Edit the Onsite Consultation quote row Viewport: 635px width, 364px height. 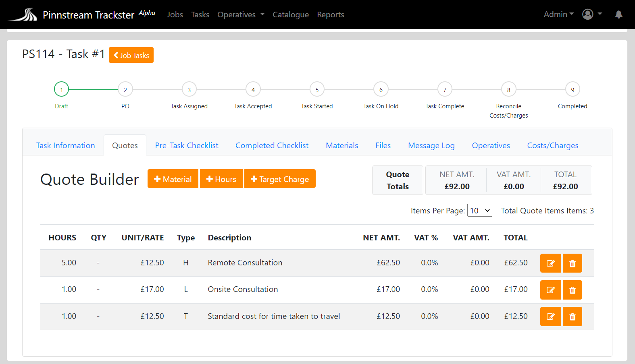(x=550, y=290)
